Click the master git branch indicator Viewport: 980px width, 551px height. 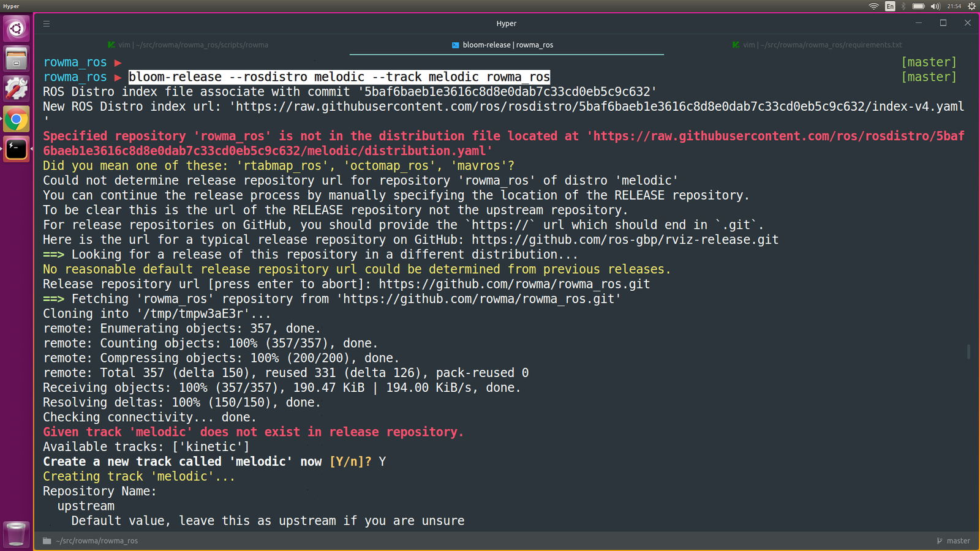click(953, 541)
